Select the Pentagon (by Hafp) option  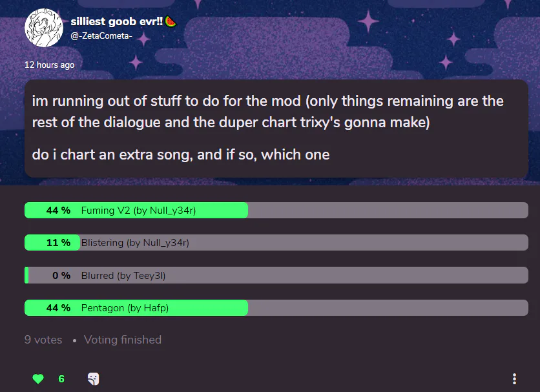pyautogui.click(x=276, y=307)
